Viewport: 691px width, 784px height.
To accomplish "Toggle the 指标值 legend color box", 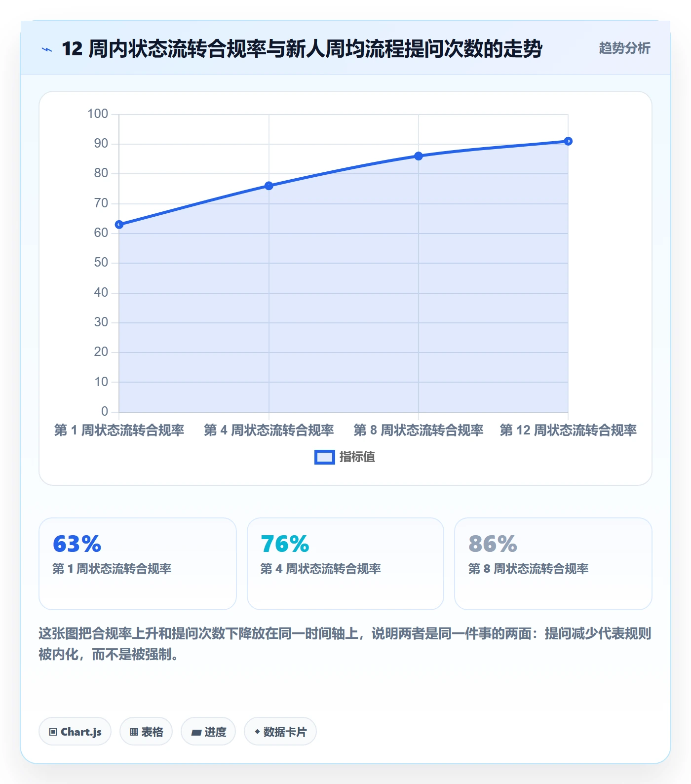I will coord(325,457).
